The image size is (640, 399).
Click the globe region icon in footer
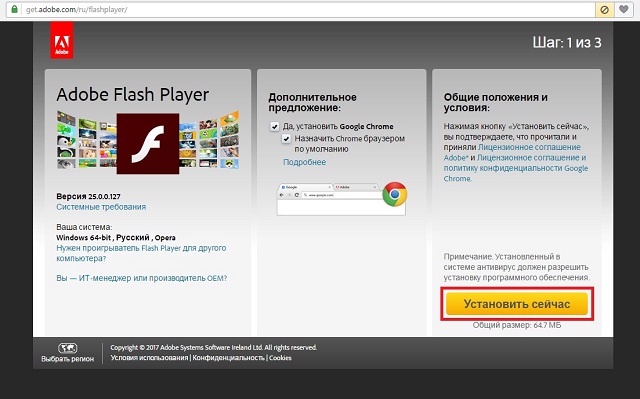(68, 348)
